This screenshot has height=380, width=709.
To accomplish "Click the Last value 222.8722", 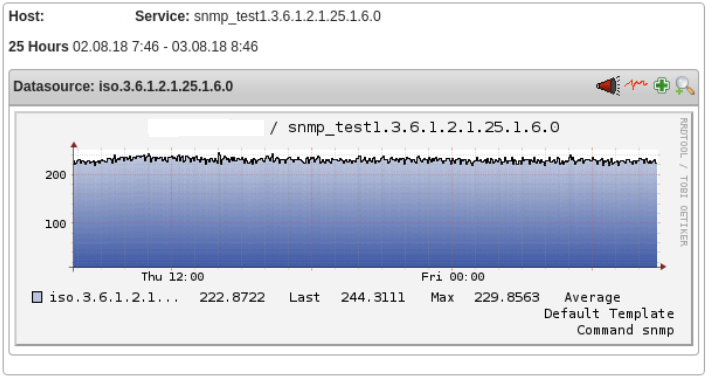I will [x=232, y=297].
